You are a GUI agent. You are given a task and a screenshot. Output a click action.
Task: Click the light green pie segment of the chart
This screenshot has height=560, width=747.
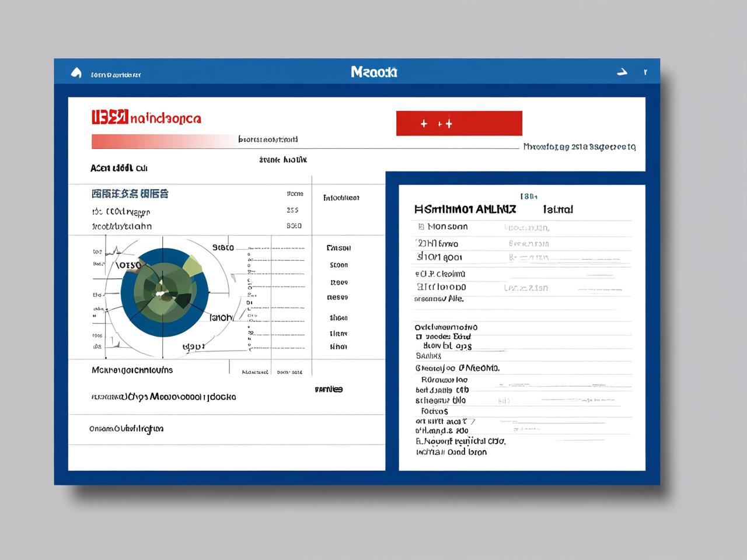[x=193, y=265]
